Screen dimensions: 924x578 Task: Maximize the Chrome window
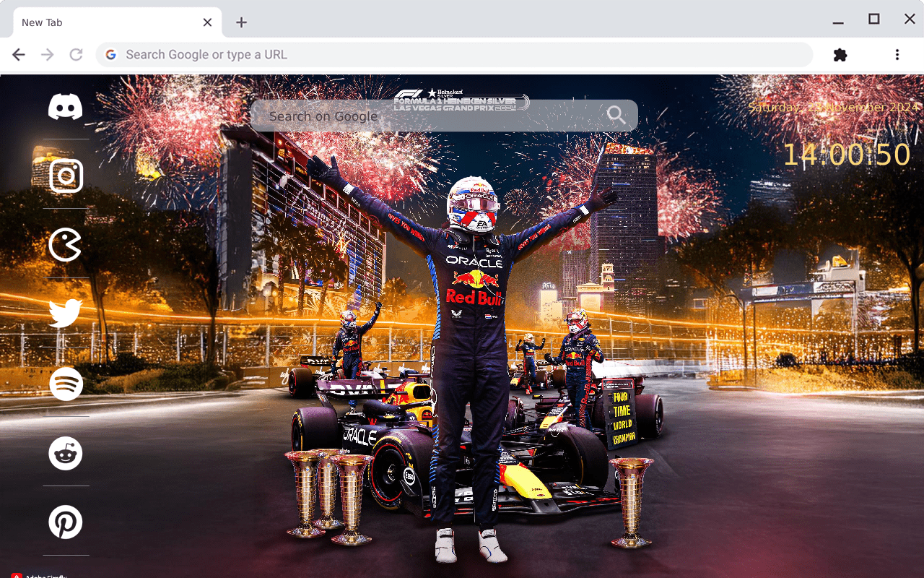pos(874,20)
